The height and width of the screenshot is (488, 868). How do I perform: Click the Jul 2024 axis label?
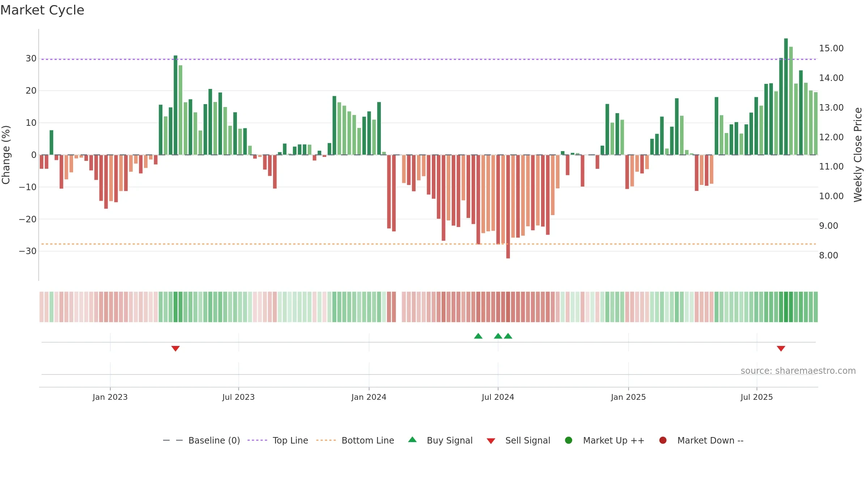point(498,397)
